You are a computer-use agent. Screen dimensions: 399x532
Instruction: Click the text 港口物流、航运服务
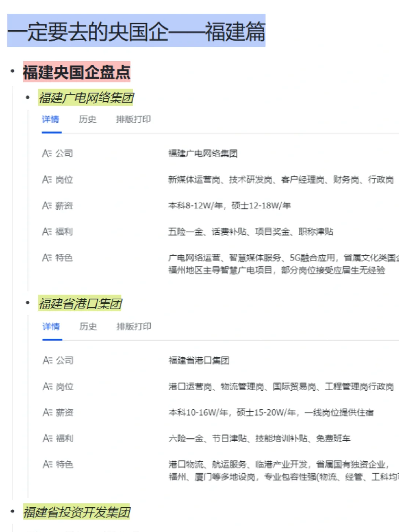click(208, 464)
